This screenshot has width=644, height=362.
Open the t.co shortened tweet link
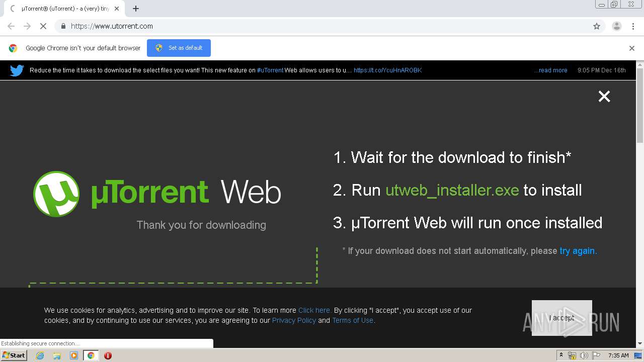click(387, 70)
